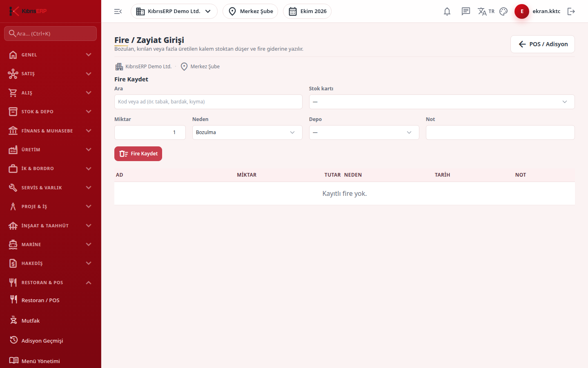Viewport: 588px width, 368px height.
Task: Open notifications bell icon
Action: pos(447,11)
